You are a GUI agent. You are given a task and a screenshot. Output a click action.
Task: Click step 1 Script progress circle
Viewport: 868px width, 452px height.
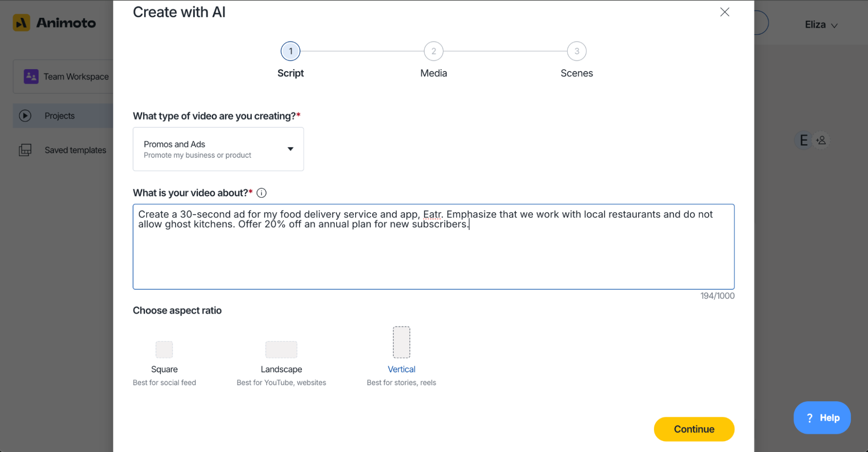click(290, 51)
